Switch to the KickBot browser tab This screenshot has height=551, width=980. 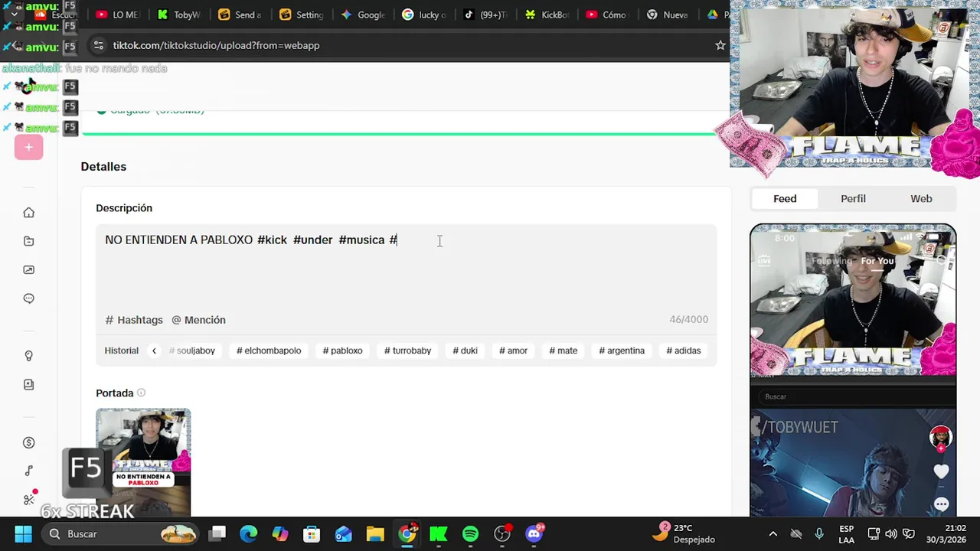click(x=546, y=15)
